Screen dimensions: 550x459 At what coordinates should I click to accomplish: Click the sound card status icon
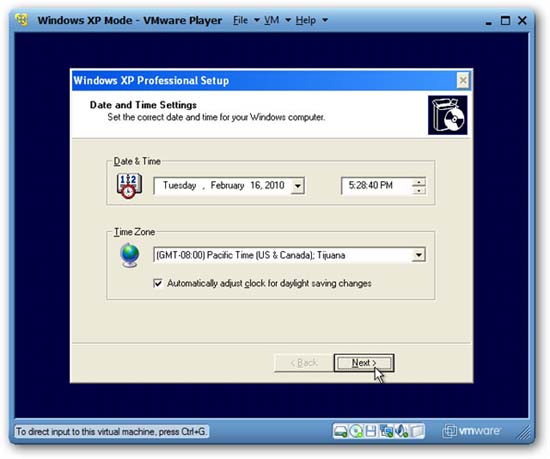[402, 431]
